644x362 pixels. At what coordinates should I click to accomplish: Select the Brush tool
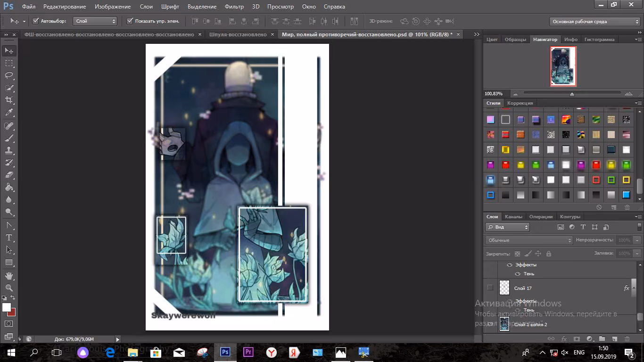point(9,139)
